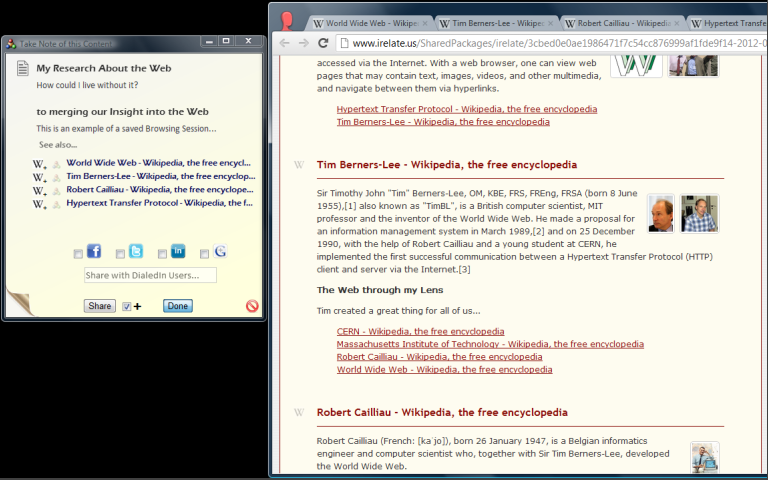Open CERN - Wikipedia link on web page

click(x=420, y=332)
